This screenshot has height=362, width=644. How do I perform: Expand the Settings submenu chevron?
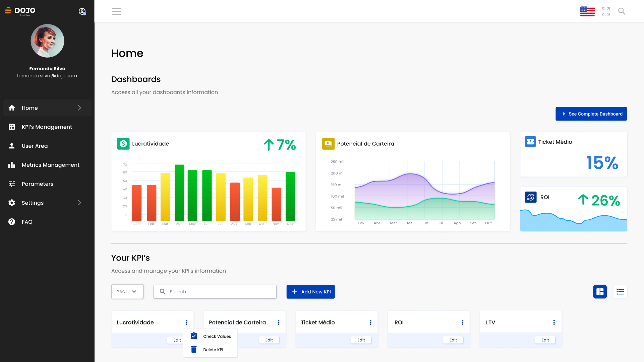point(79,203)
